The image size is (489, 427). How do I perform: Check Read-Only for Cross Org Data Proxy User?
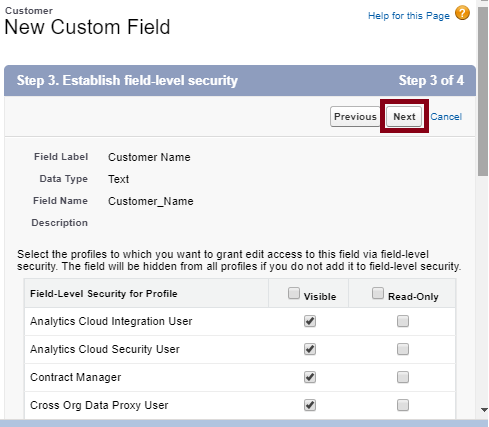[403, 405]
